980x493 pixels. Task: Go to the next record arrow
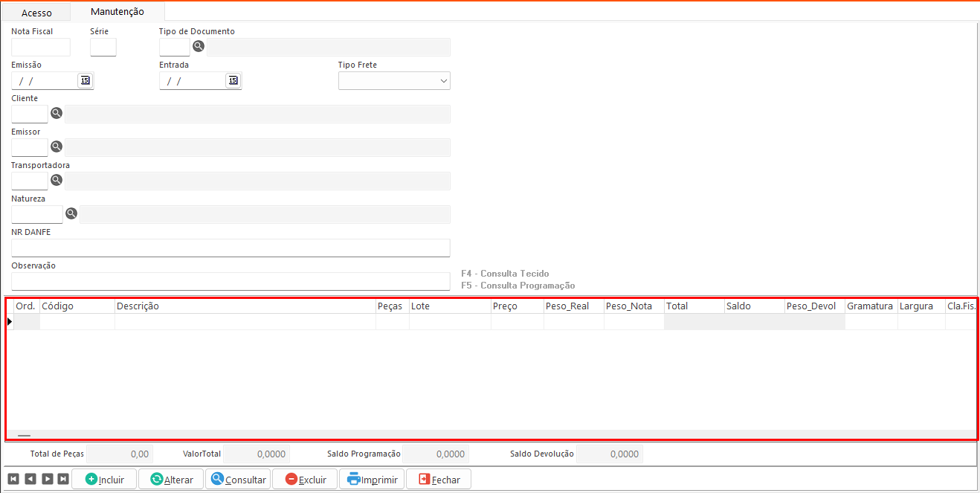[x=47, y=479]
